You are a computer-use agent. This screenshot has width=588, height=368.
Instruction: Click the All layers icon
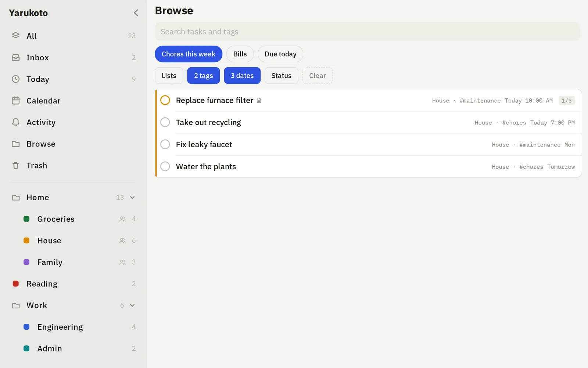point(15,35)
